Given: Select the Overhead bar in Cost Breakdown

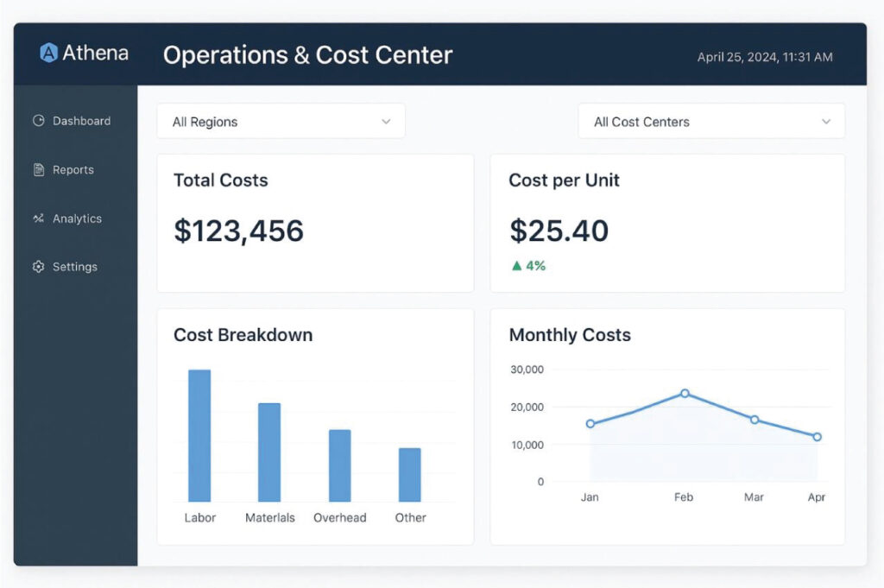Looking at the screenshot, I should pyautogui.click(x=340, y=465).
